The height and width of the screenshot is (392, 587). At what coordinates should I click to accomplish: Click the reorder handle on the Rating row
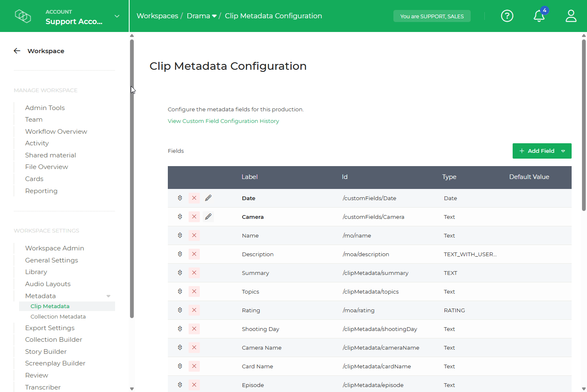click(179, 310)
